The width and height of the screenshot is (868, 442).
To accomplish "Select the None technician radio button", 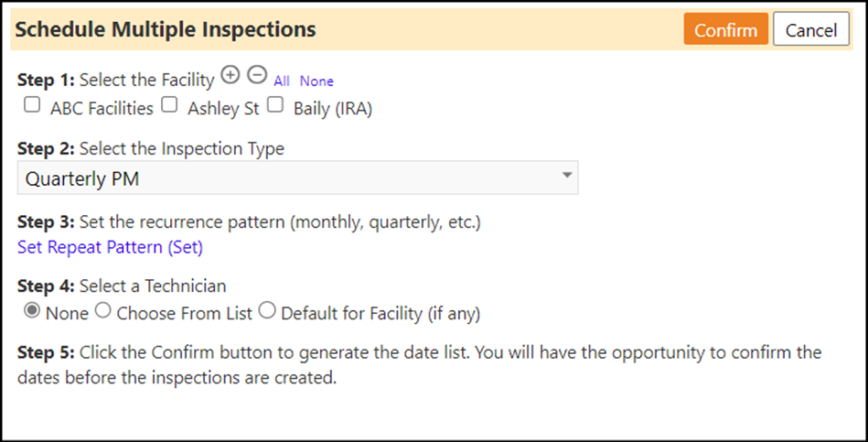I will 31,310.
